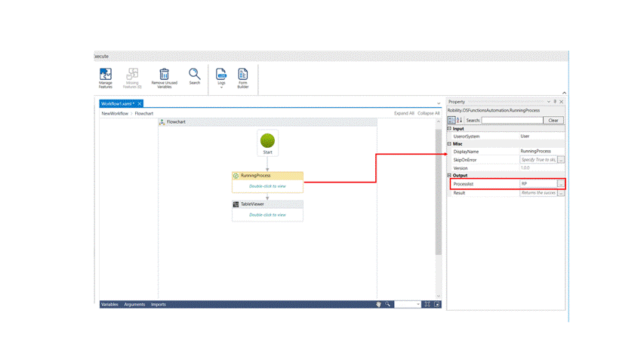The width and height of the screenshot is (644, 362).
Task: Open the Form Builder tool
Action: (x=243, y=77)
